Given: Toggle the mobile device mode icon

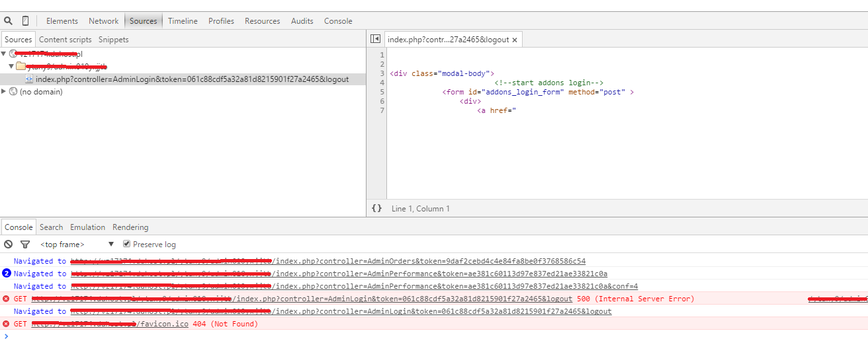Looking at the screenshot, I should point(25,20).
